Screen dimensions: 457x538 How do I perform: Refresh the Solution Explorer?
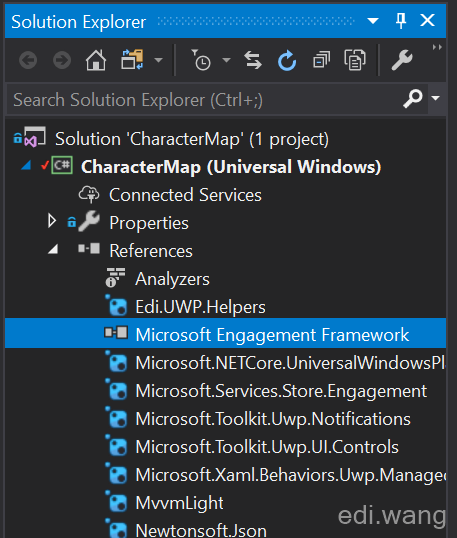pyautogui.click(x=287, y=60)
